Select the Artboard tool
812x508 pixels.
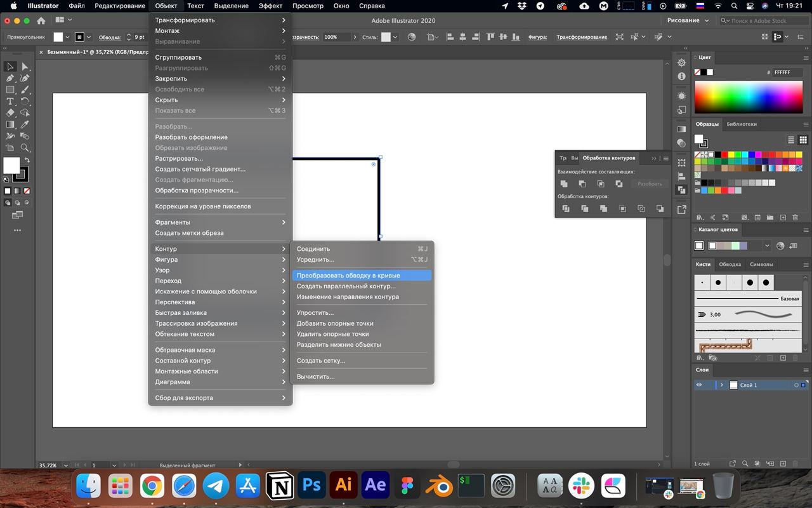(x=10, y=147)
